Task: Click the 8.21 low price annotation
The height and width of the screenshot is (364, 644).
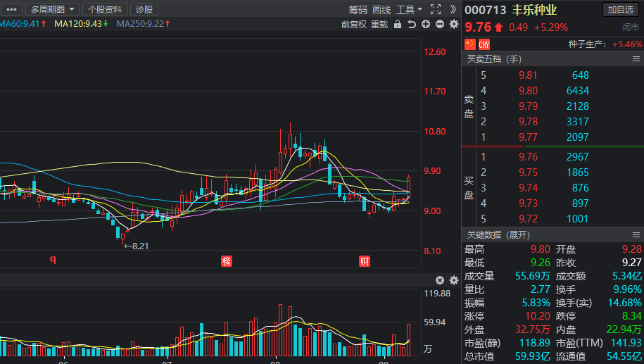Action: 137,246
